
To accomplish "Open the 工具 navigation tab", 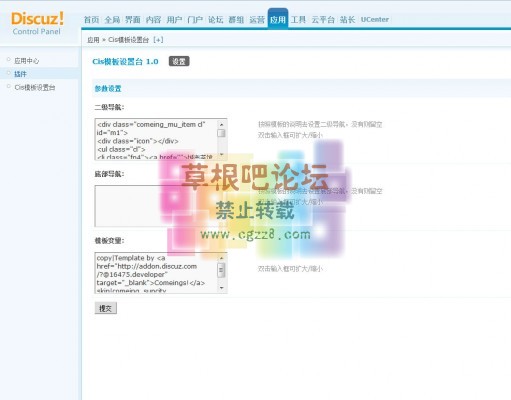I will 298,20.
